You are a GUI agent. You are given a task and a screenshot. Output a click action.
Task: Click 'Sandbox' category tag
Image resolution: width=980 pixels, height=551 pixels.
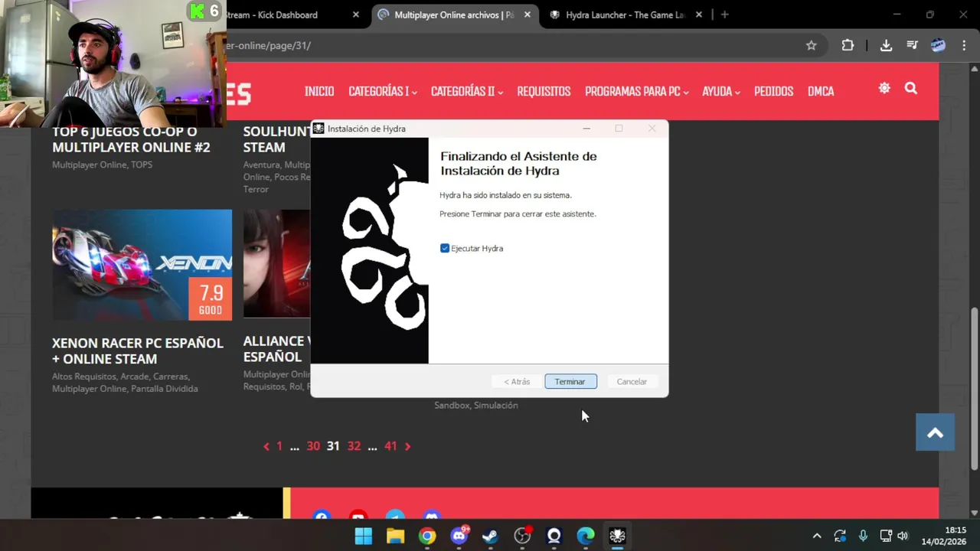coord(452,406)
